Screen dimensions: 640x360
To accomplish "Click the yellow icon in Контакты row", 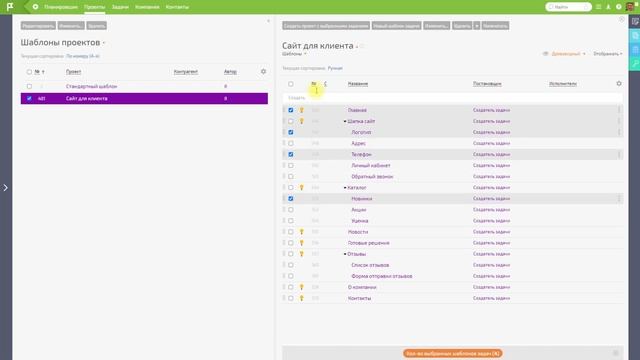I will coord(302,298).
